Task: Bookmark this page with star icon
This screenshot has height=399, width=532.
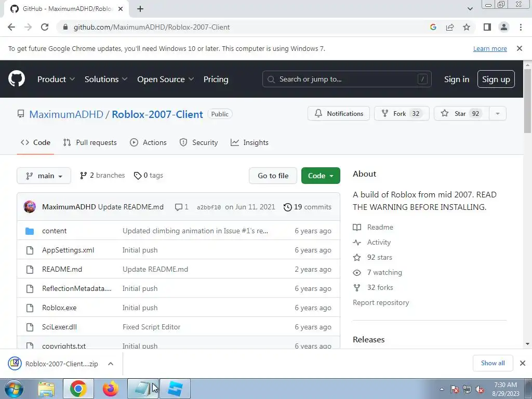Action: click(467, 27)
